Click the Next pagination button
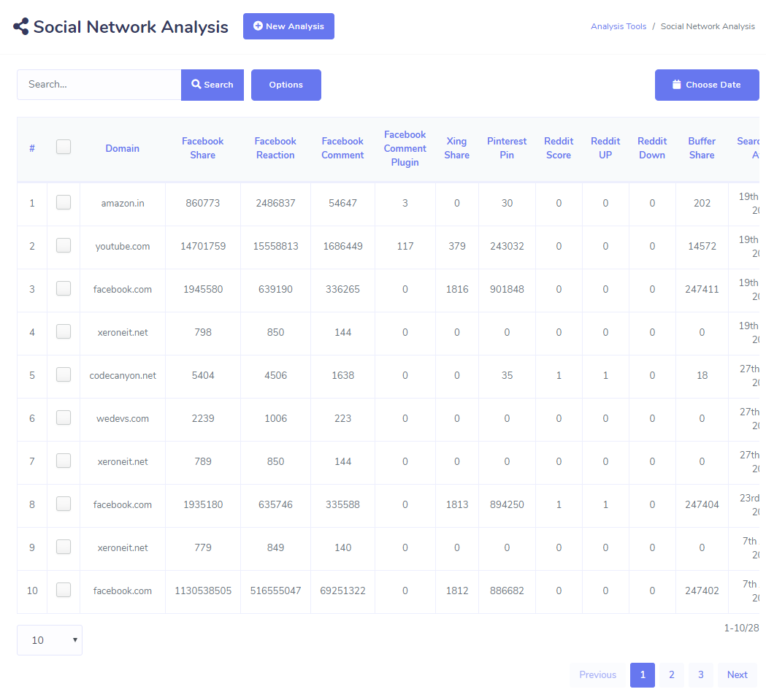This screenshot has height=700, width=766. pyautogui.click(x=737, y=675)
